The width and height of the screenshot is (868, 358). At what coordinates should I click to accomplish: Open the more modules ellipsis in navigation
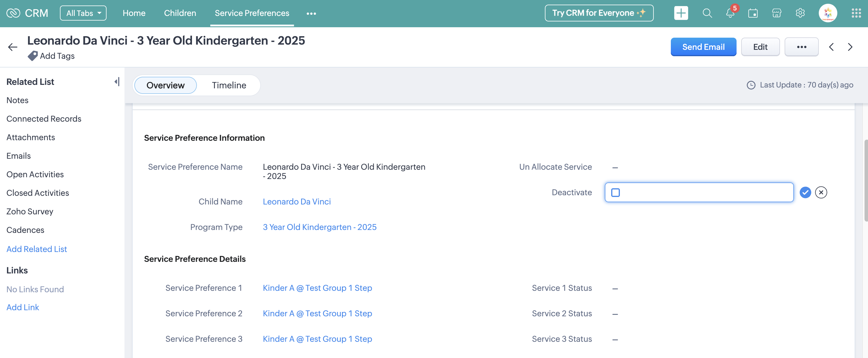point(311,14)
